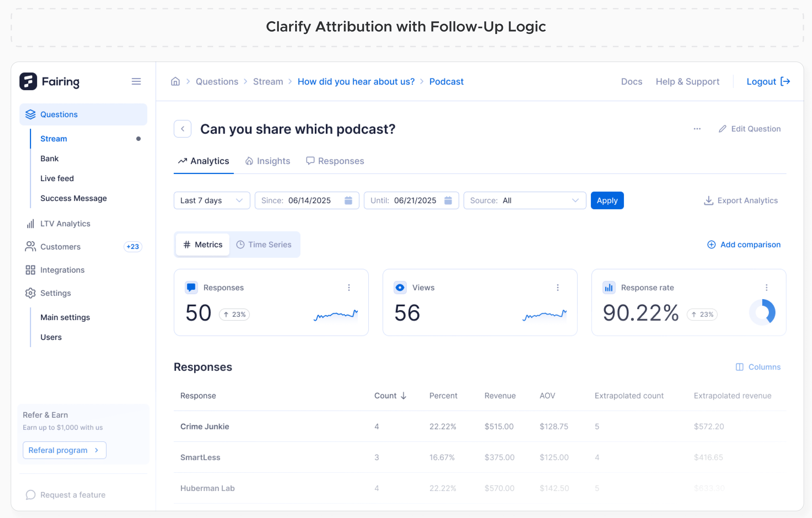The image size is (812, 518).
Task: Expand Settings section in sidebar
Action: pyautogui.click(x=55, y=293)
